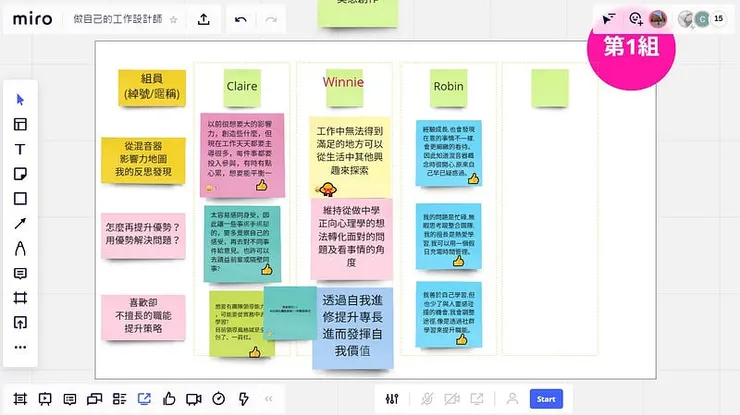Image resolution: width=740 pixels, height=415 pixels.
Task: Open the activities lightning bolt icon
Action: pos(244,399)
